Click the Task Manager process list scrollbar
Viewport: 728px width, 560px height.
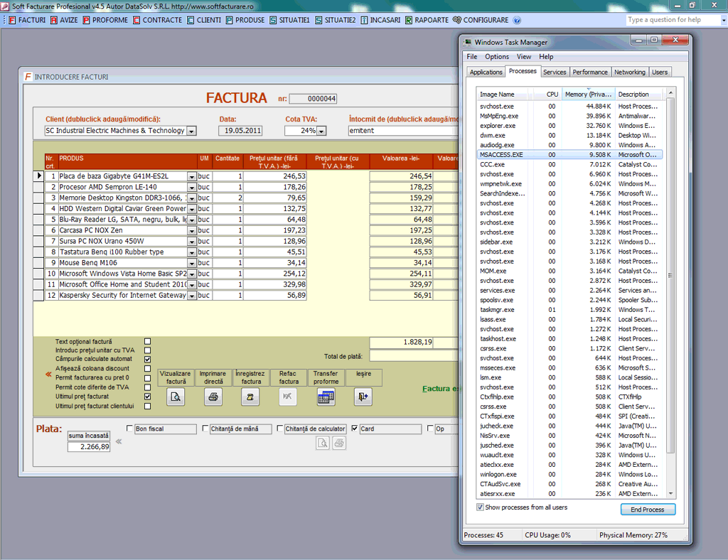coord(670,276)
